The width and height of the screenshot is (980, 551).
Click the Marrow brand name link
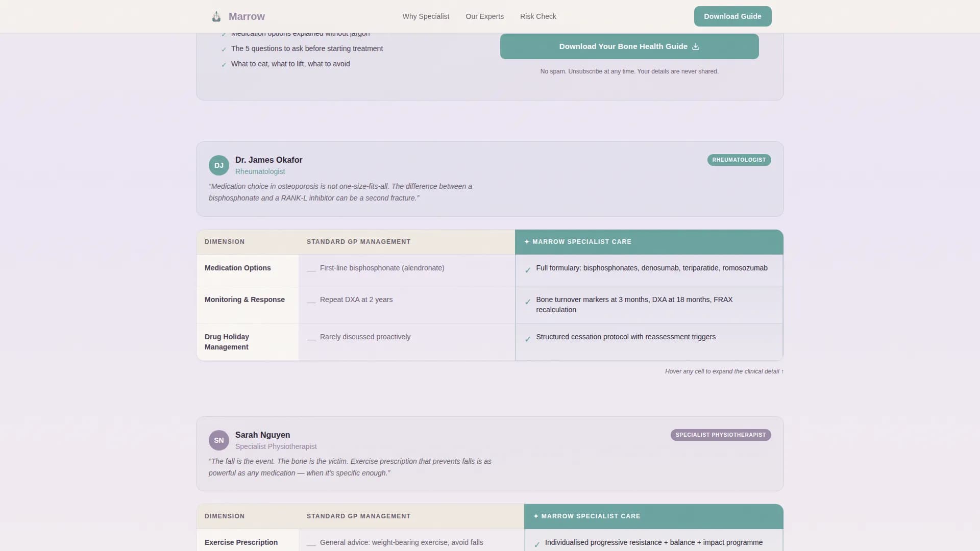coord(247,16)
